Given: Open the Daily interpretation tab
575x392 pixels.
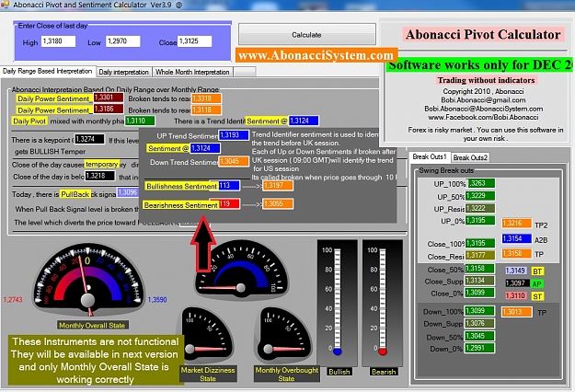Looking at the screenshot, I should pyautogui.click(x=123, y=72).
